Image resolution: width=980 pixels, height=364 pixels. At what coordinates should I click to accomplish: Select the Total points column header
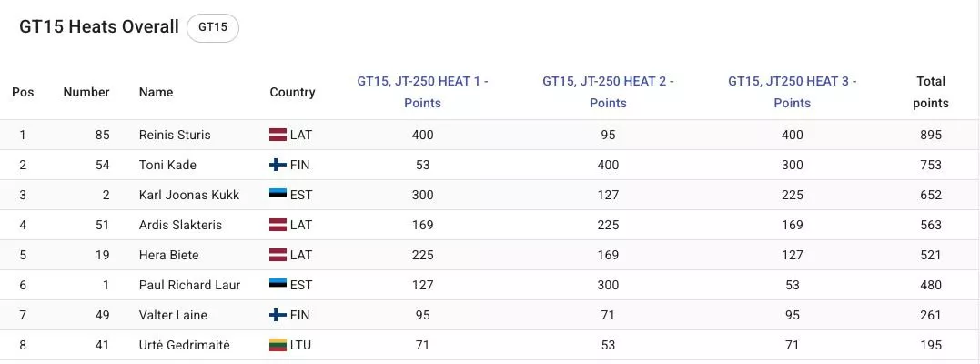[x=931, y=92]
